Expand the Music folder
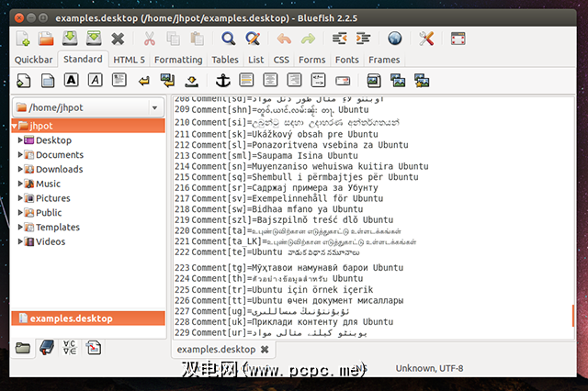Viewport: 588px width, 391px height. click(x=20, y=184)
